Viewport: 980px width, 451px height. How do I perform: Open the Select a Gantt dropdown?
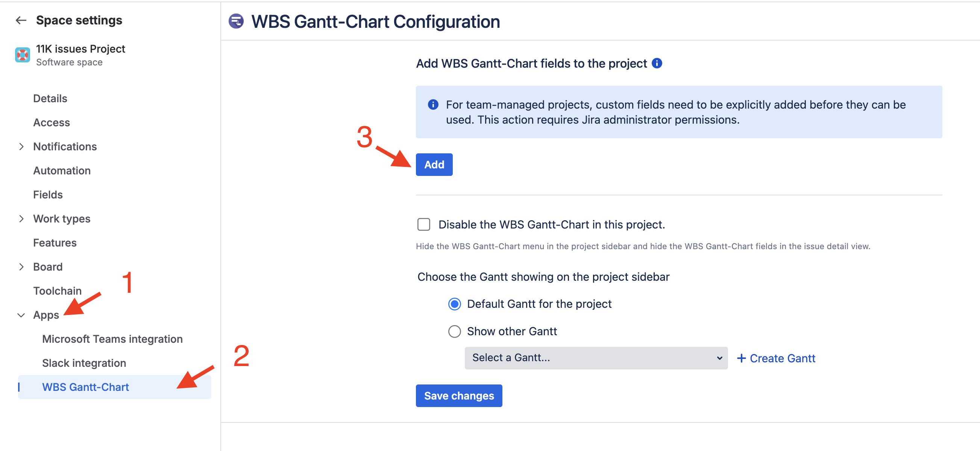596,358
